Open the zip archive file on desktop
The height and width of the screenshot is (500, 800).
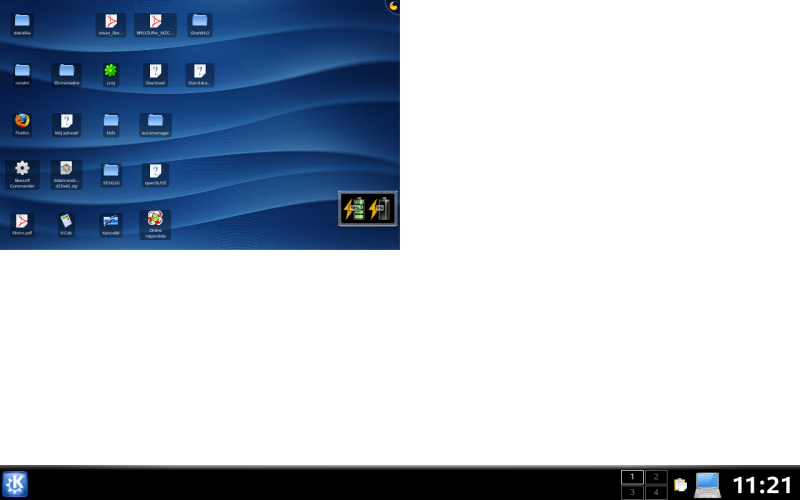66,174
